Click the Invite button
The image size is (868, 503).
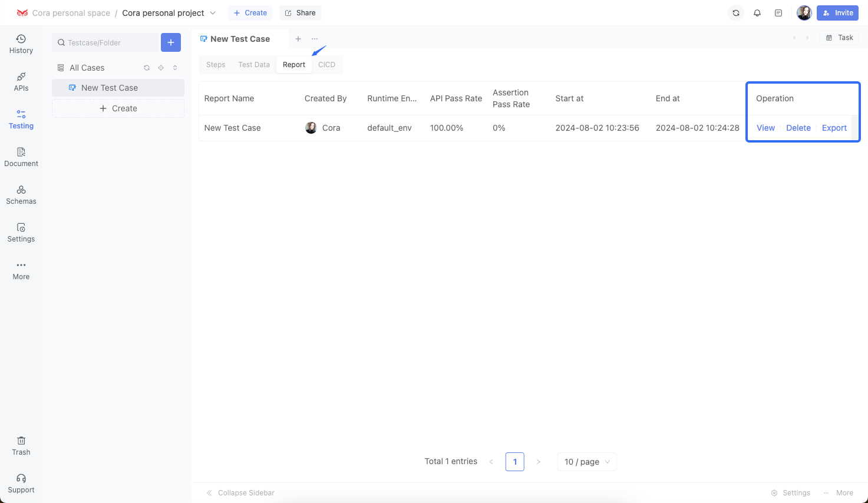point(837,13)
